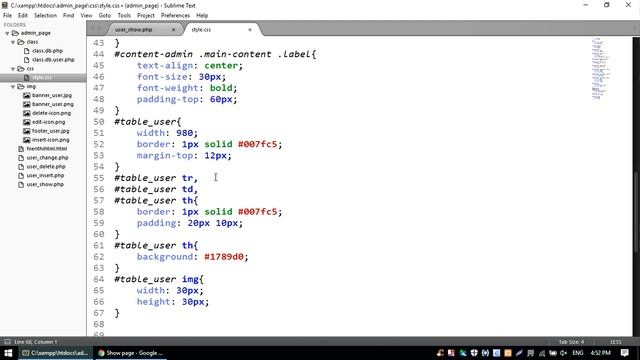640x360 pixels.
Task: Open the Project menu
Action: click(146, 16)
